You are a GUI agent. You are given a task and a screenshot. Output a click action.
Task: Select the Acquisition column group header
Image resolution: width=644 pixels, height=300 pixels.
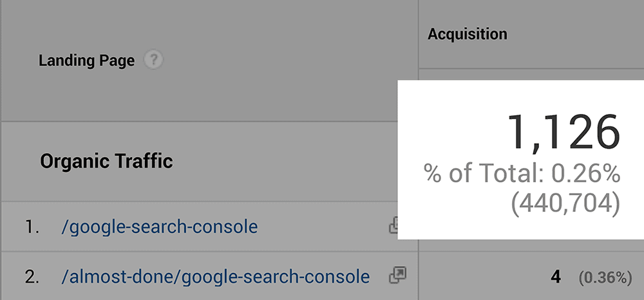467,34
